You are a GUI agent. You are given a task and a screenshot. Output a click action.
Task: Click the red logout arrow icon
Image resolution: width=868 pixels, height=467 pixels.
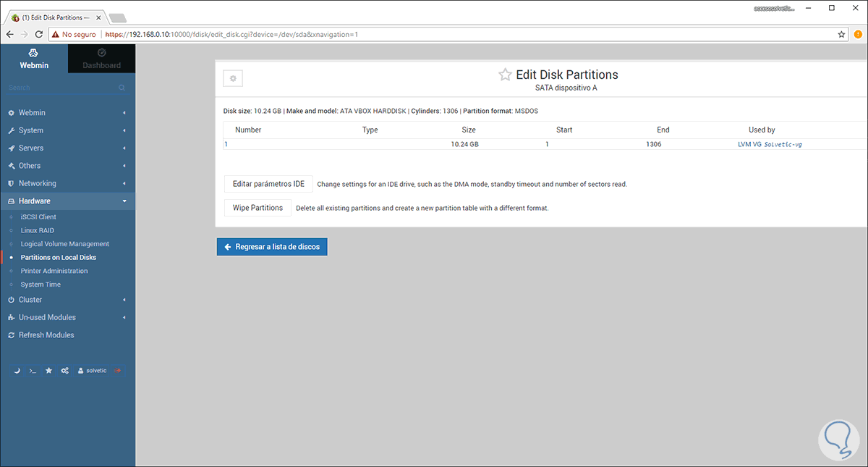coord(118,371)
